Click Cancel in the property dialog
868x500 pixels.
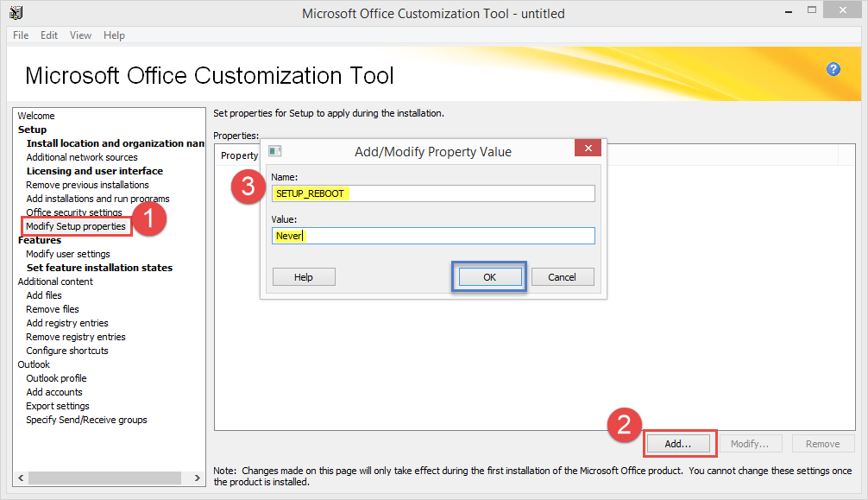pyautogui.click(x=563, y=277)
